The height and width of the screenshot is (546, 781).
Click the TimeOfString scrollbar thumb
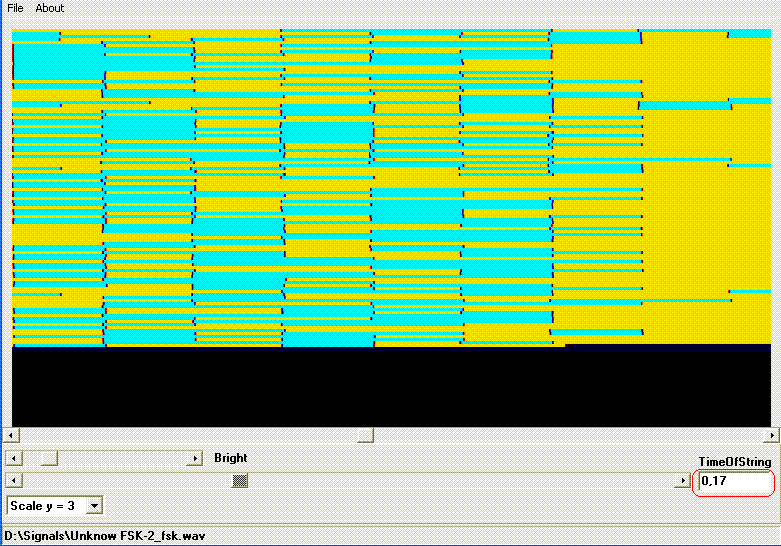pos(240,481)
